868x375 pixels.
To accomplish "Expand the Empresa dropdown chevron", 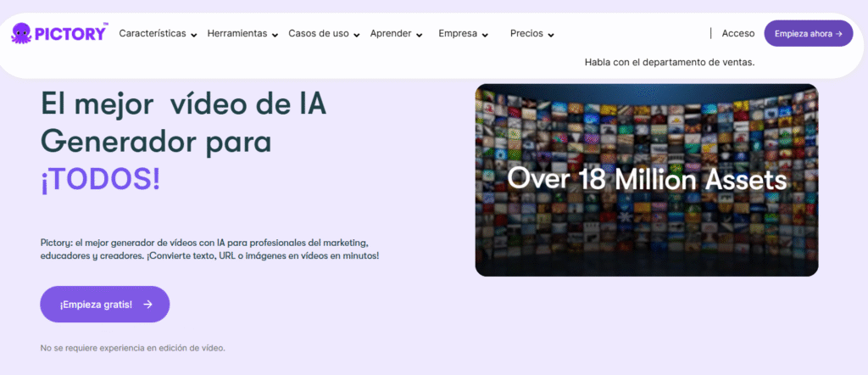I will click(x=485, y=35).
